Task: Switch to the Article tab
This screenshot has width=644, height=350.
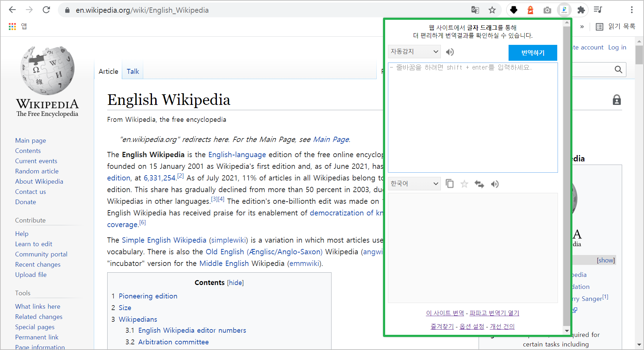Action: point(108,71)
